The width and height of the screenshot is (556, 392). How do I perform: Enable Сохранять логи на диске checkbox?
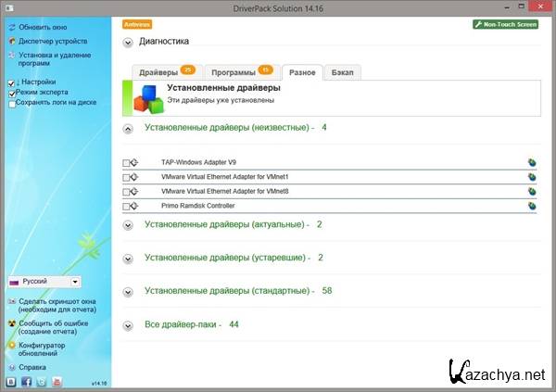(x=11, y=104)
